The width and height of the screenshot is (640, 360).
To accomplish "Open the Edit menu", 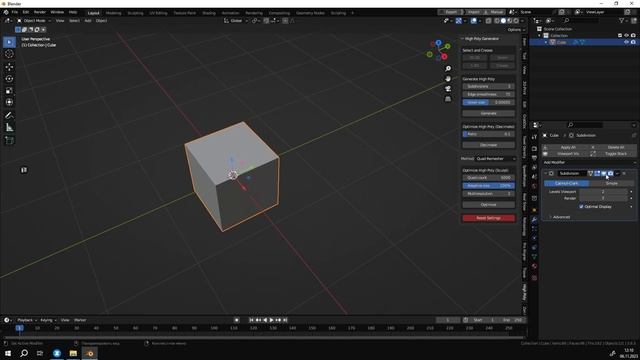I will pyautogui.click(x=26, y=12).
